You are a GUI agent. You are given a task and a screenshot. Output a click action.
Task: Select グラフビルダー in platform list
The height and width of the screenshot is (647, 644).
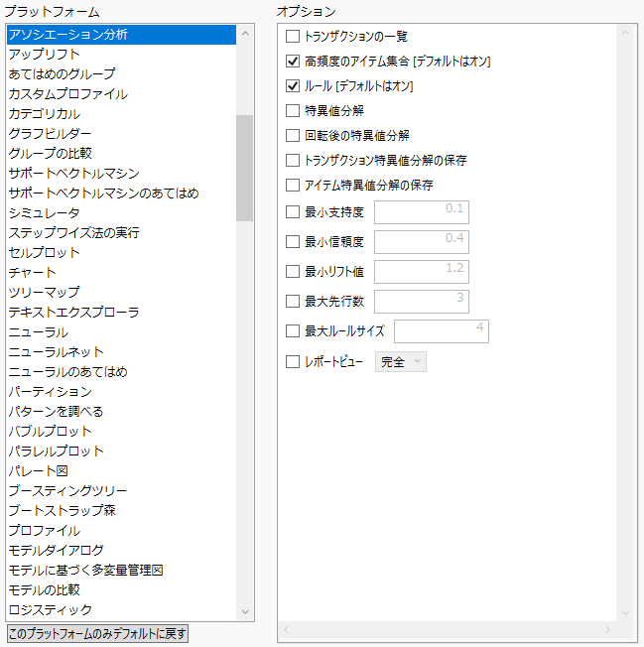point(50,134)
